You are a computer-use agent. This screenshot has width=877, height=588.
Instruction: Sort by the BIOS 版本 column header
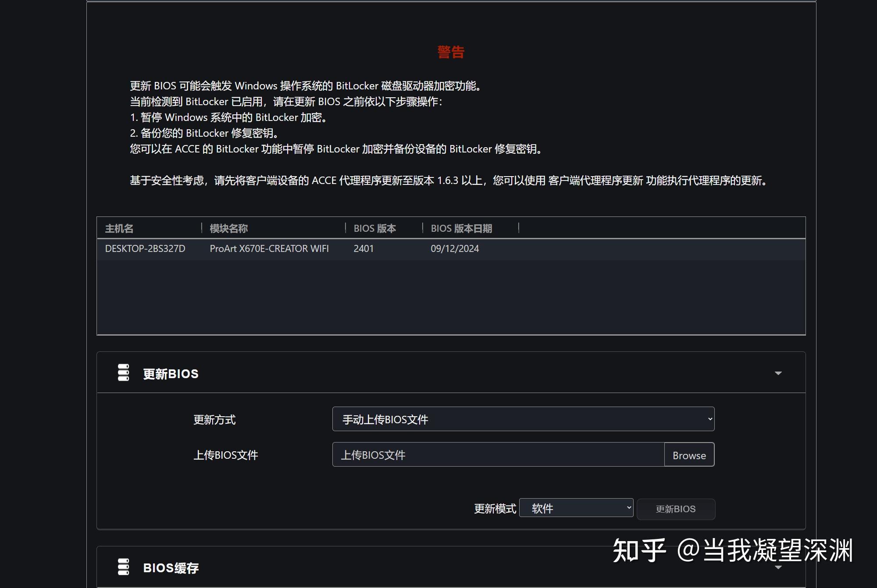[x=374, y=228]
